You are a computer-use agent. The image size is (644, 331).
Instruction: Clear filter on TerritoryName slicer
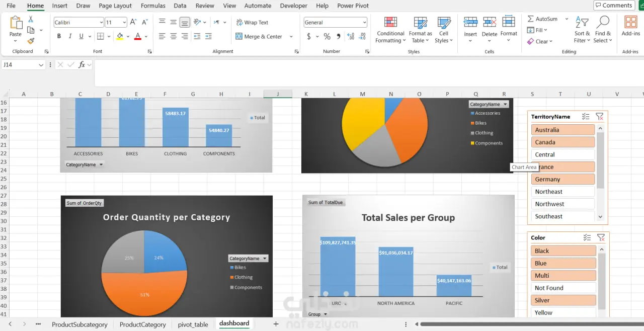point(599,116)
